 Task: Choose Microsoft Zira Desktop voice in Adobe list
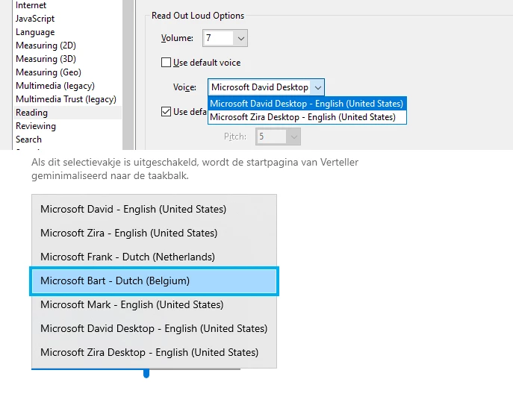pos(307,117)
